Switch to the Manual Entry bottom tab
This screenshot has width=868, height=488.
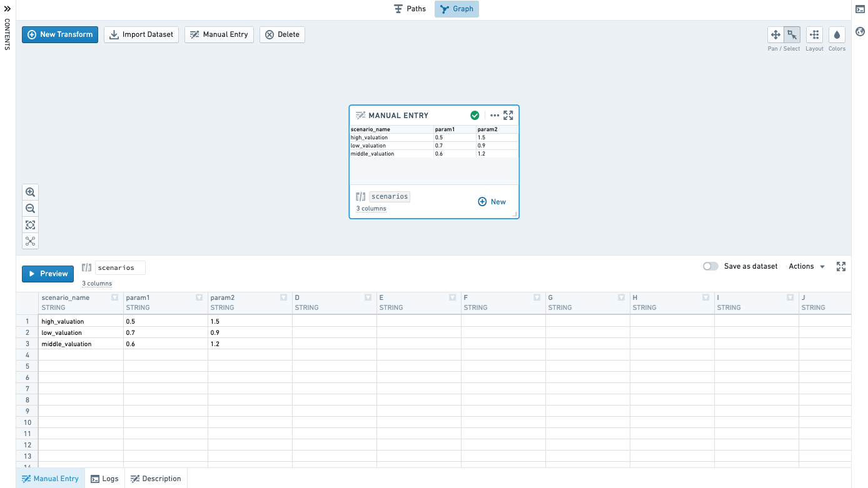(50, 479)
